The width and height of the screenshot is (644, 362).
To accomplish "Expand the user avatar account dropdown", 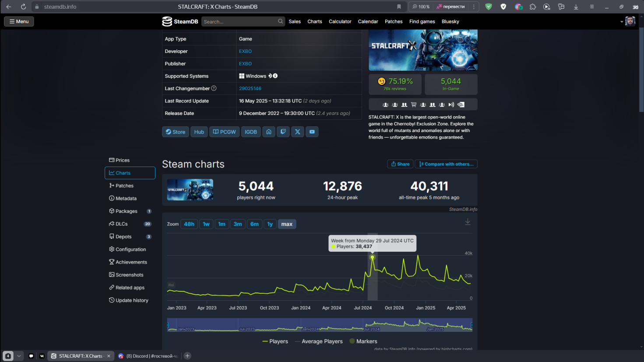I will pos(628,21).
